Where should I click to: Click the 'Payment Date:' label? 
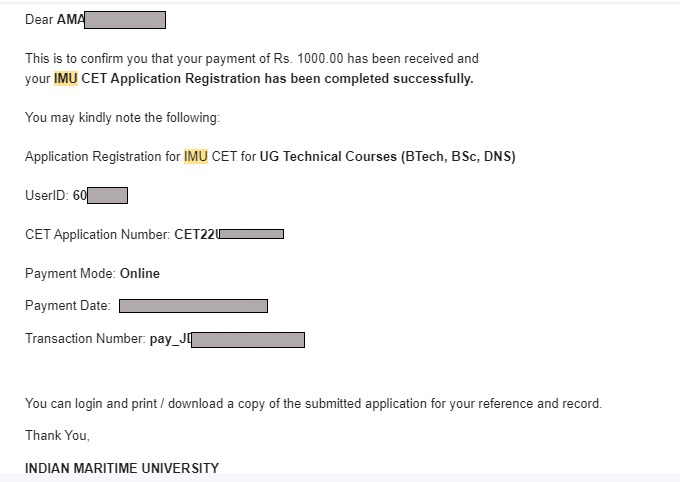tap(68, 305)
